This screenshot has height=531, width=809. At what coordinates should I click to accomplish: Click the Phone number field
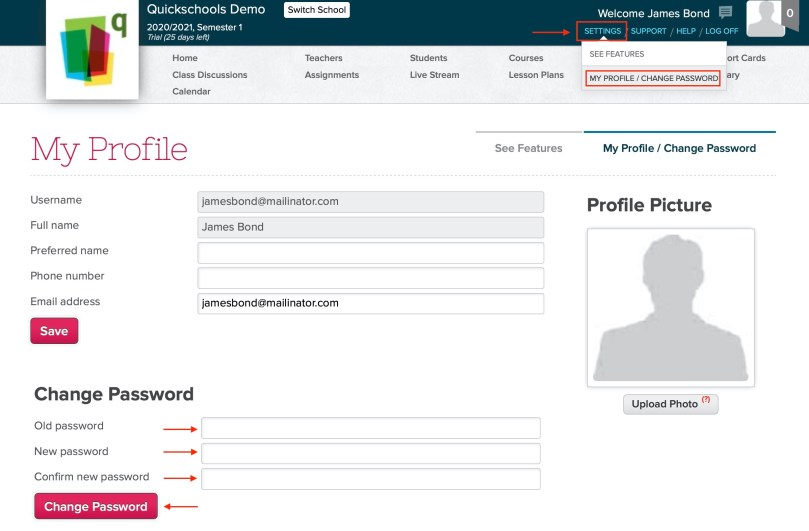click(370, 278)
